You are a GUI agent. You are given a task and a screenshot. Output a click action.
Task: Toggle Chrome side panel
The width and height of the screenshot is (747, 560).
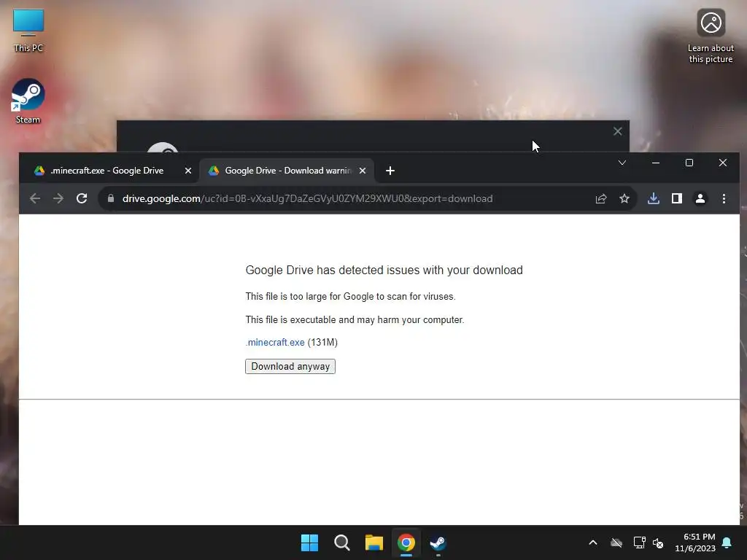point(677,198)
